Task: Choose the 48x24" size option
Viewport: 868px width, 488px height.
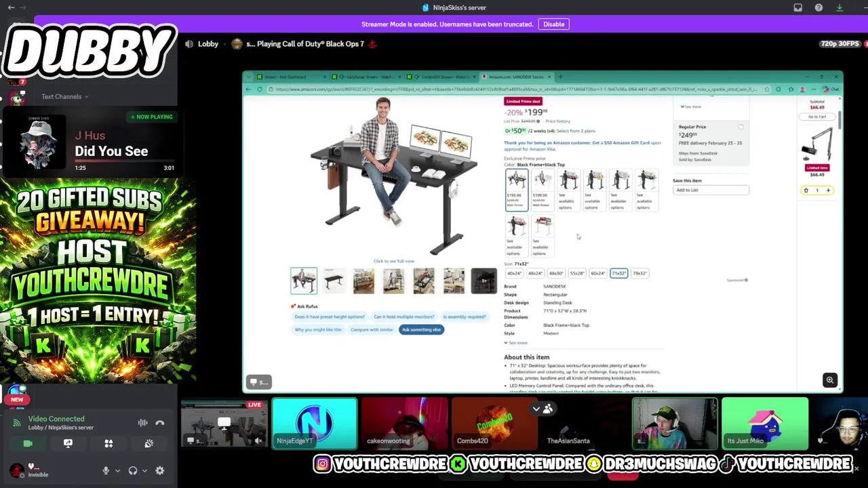Action: point(535,273)
